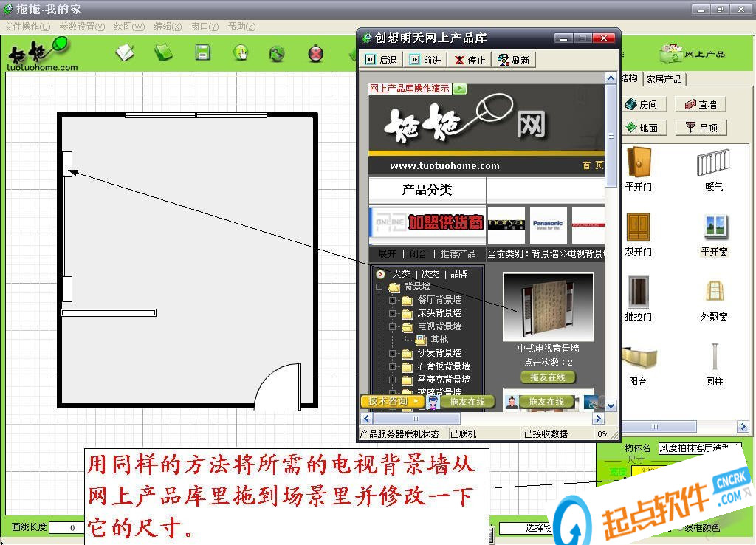Click the 次类 filter link
Image resolution: width=756 pixels, height=545 pixels.
tap(430, 274)
